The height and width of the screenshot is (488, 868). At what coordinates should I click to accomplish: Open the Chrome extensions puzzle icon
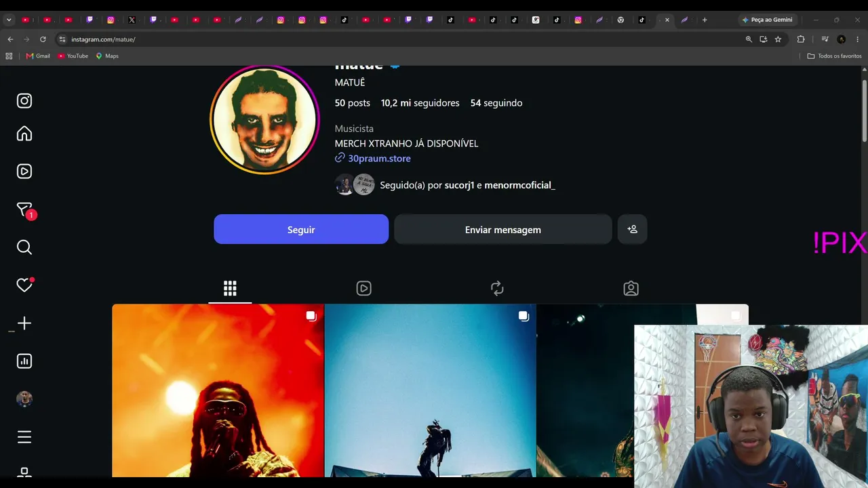click(801, 39)
